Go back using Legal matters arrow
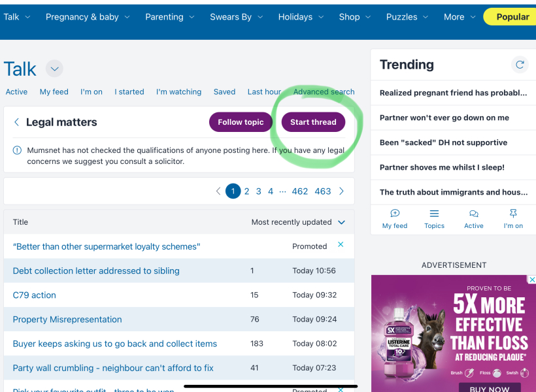The image size is (536, 392). (x=16, y=122)
